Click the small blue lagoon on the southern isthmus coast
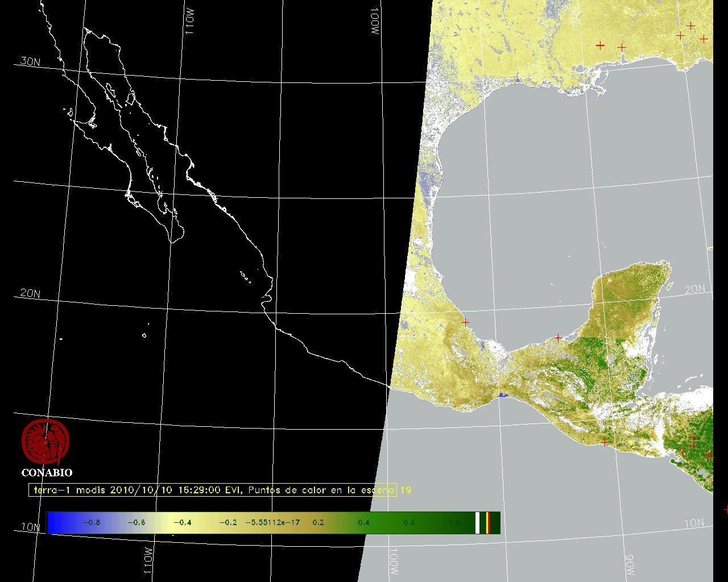The height and width of the screenshot is (582, 728). pos(502,396)
